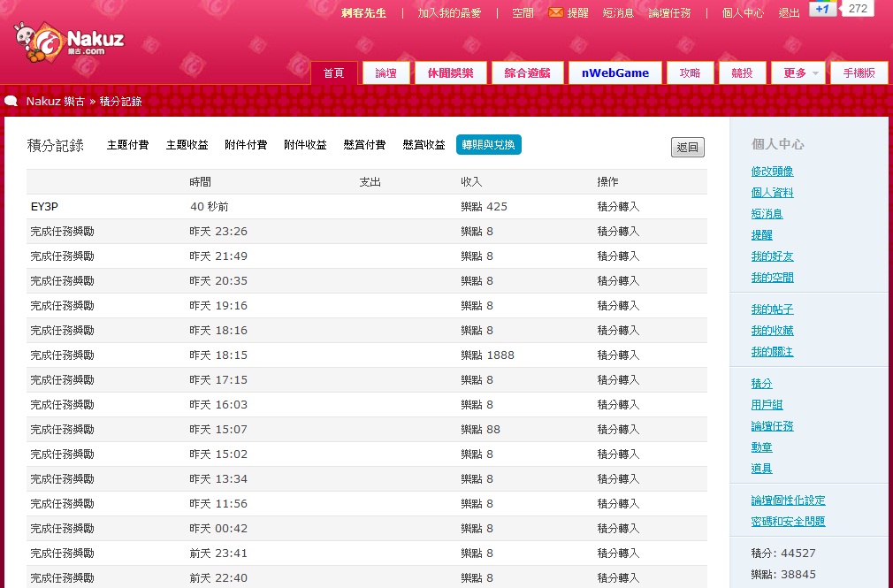This screenshot has width=893, height=588.
Task: Open the 攻略 tab
Action: pos(691,73)
